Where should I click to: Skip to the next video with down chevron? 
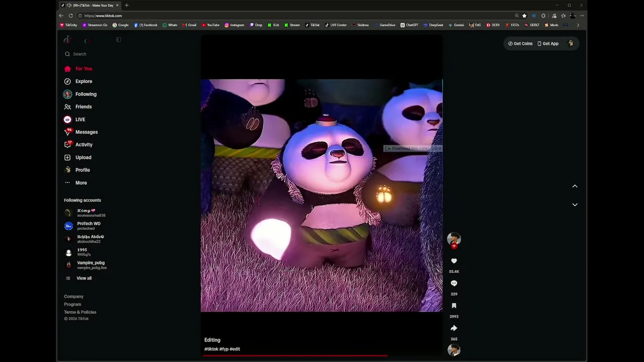[x=575, y=205]
